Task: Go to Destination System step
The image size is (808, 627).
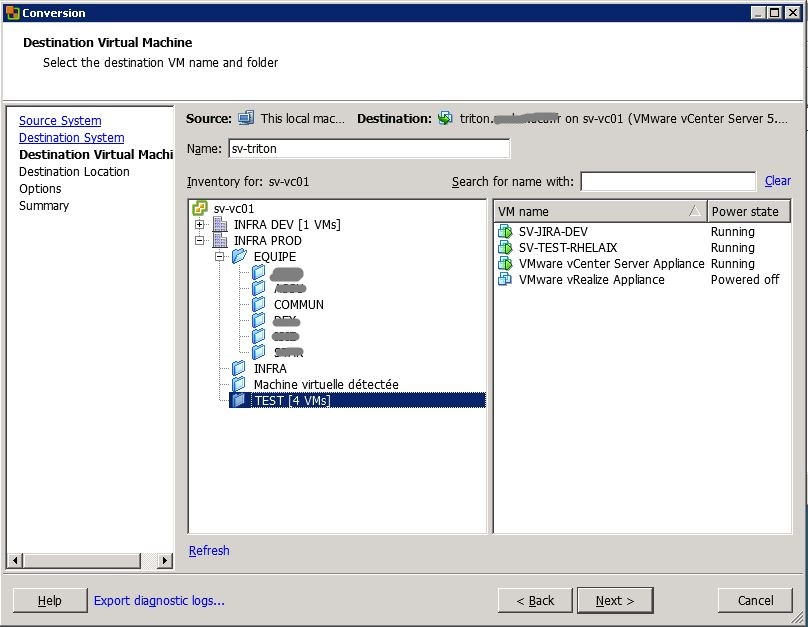Action: (72, 138)
